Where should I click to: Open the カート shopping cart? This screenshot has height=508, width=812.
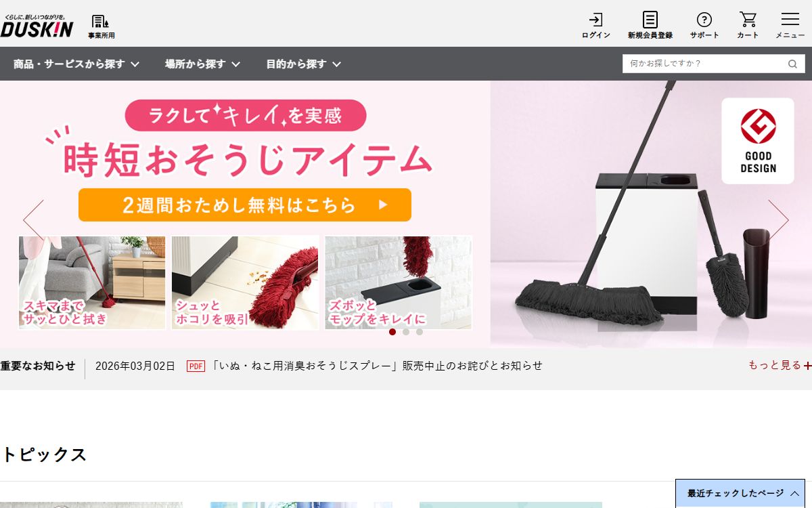click(748, 26)
